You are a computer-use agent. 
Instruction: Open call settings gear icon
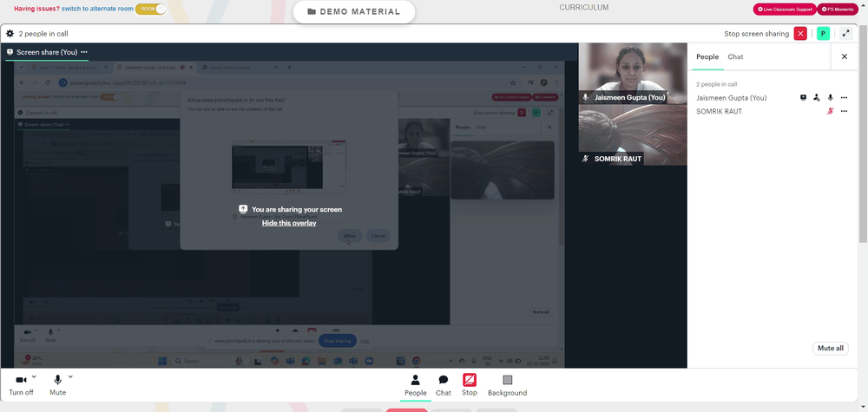[x=10, y=34]
